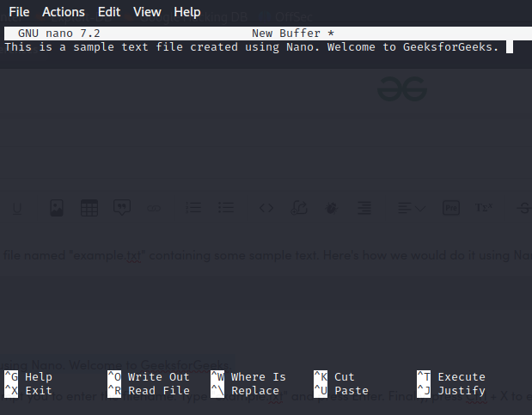
Task: Click the ^T Execute shortcut
Action: [x=451, y=377]
